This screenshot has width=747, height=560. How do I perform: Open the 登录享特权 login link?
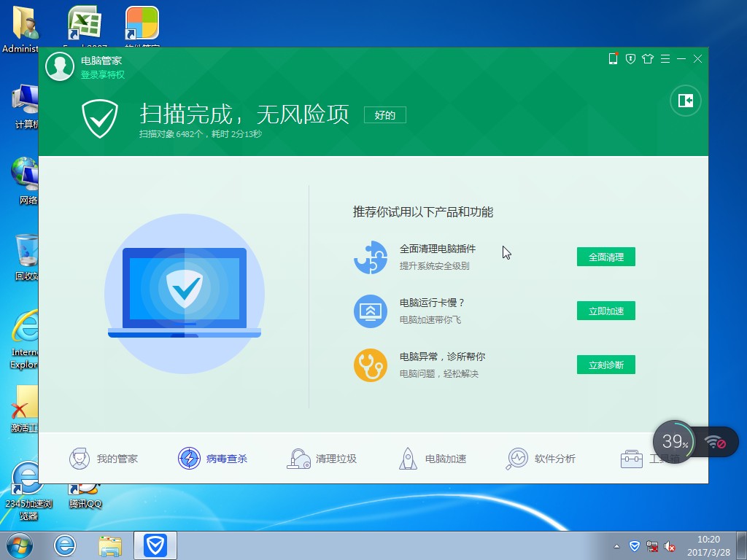tap(102, 75)
